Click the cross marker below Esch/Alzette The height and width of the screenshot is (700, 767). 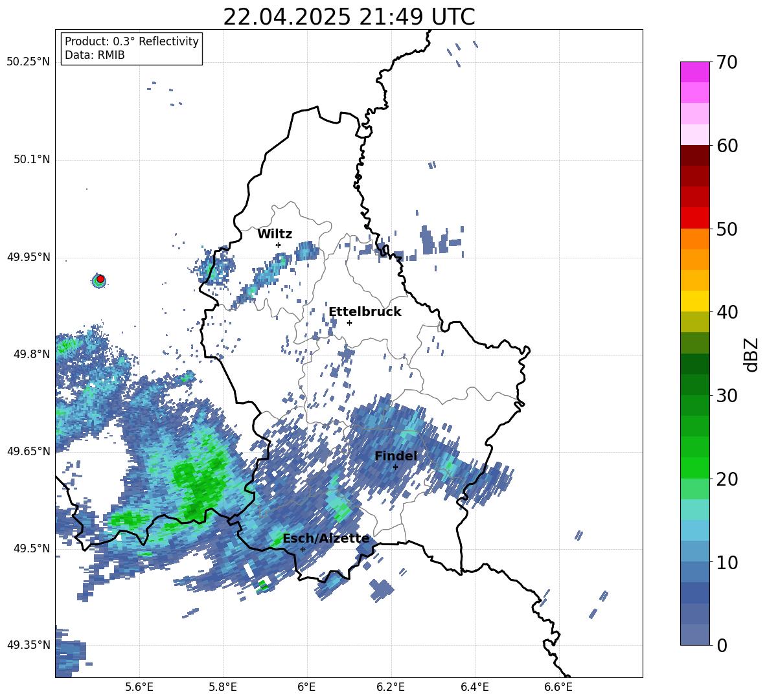tap(303, 549)
